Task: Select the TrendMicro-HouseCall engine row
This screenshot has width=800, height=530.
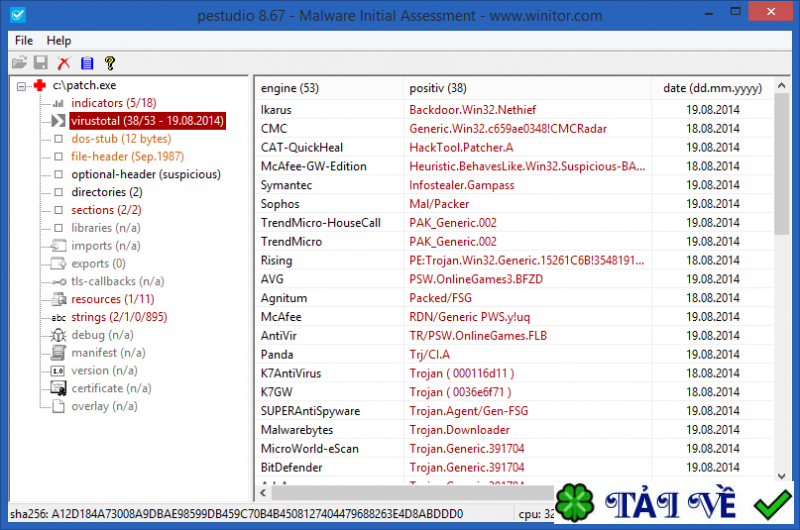Action: [514, 223]
